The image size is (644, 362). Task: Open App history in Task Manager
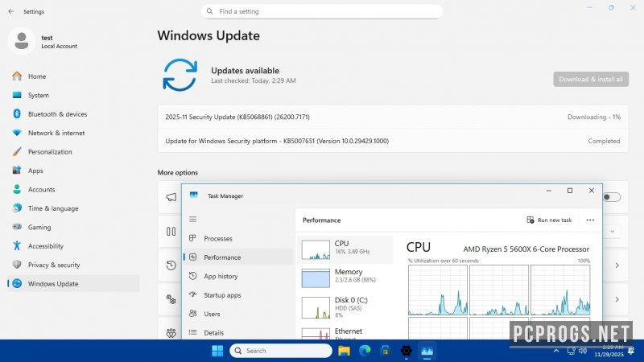[x=238, y=276]
